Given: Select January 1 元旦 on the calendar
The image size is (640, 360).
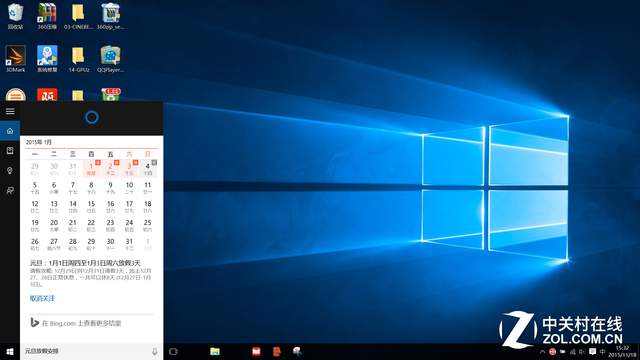Looking at the screenshot, I should click(x=91, y=169).
